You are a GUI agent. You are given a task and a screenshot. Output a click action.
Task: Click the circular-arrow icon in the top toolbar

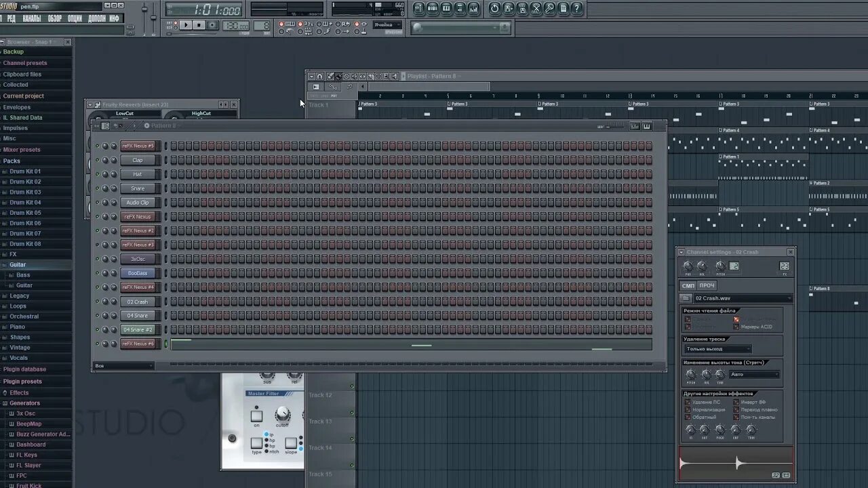point(494,8)
